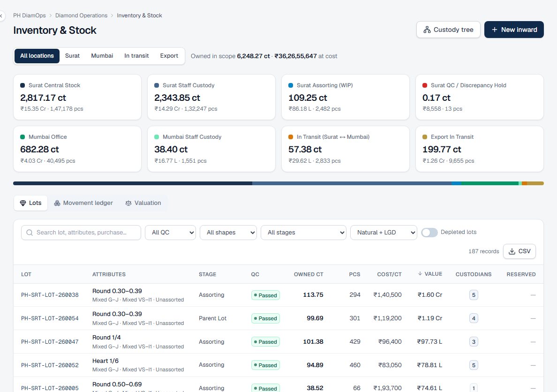Click the Surat QC Discrepancy Hold red dot

pos(424,85)
